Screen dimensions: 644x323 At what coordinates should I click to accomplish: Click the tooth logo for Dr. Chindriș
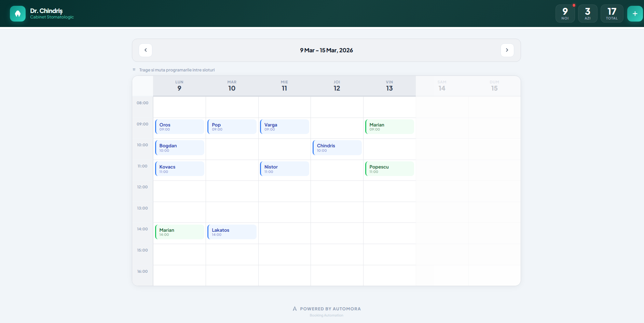tap(17, 13)
